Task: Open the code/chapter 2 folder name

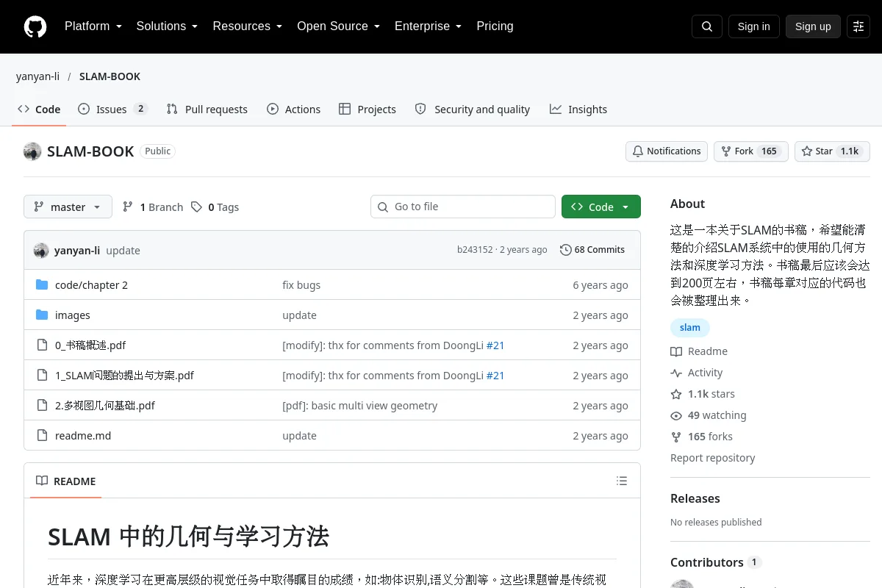Action: [x=91, y=284]
